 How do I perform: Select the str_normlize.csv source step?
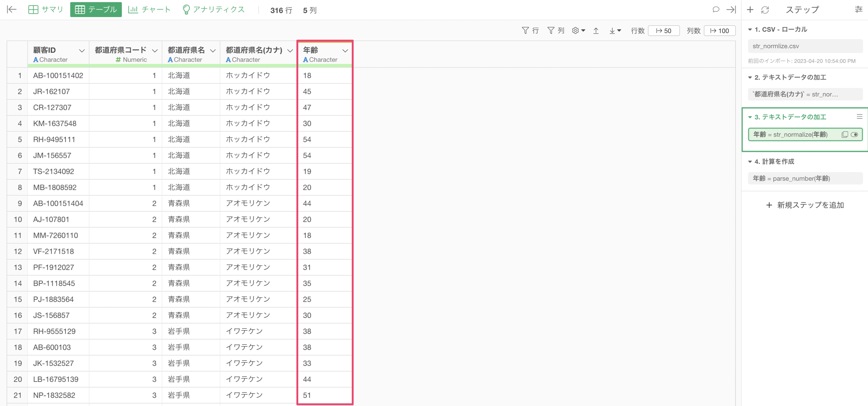click(x=805, y=46)
